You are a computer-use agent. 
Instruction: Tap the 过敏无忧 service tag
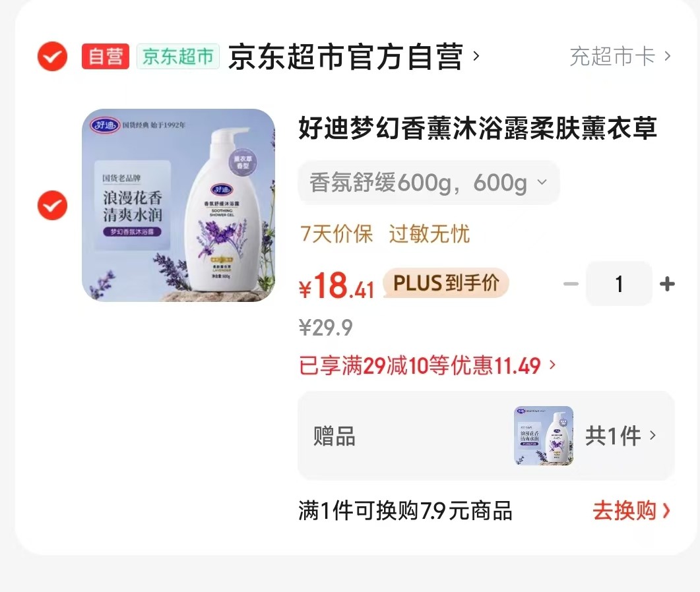pos(429,234)
